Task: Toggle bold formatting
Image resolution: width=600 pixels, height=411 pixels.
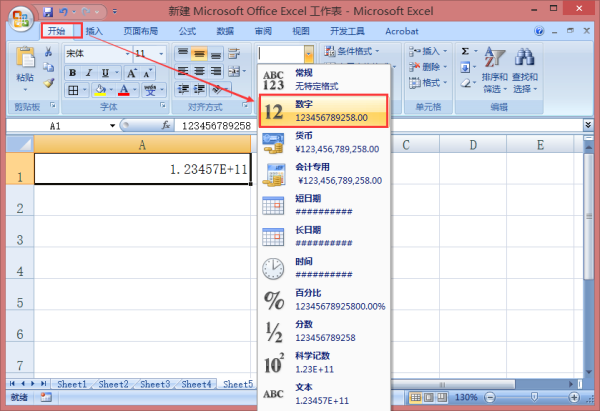Action: [x=72, y=73]
